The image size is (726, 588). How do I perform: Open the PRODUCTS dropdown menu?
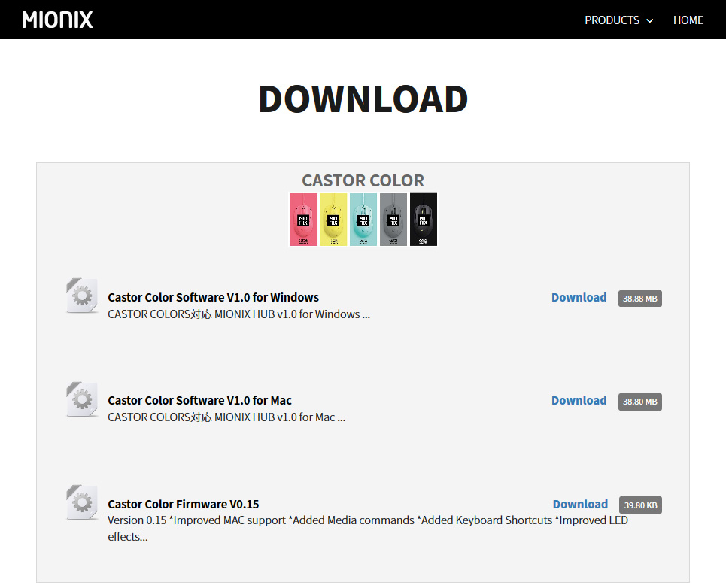point(618,20)
